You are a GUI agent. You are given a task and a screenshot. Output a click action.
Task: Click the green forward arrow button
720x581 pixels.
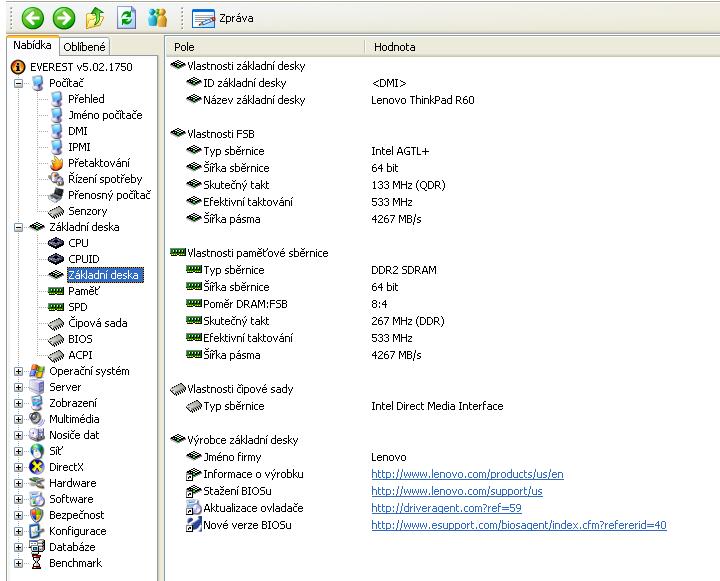[63, 17]
